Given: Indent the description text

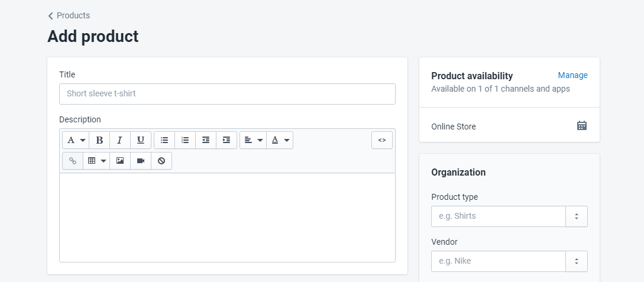Looking at the screenshot, I should pyautogui.click(x=226, y=140).
